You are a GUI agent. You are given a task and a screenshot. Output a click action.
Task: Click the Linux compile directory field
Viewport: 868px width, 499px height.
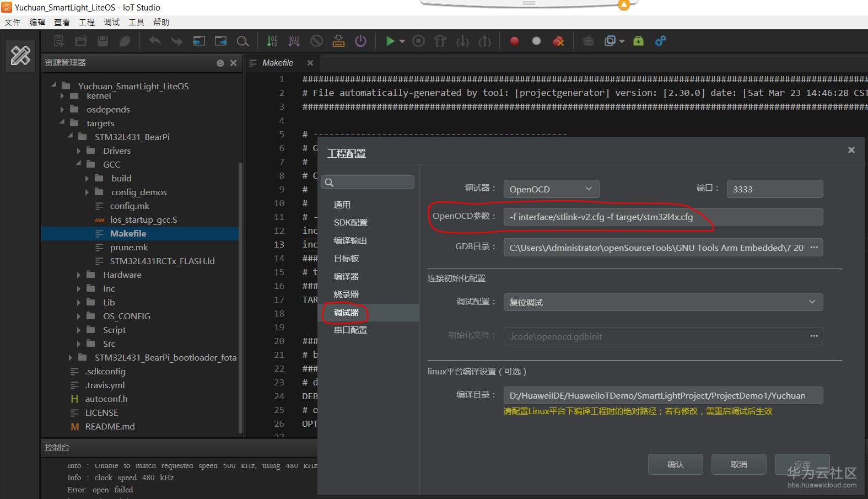(x=663, y=395)
